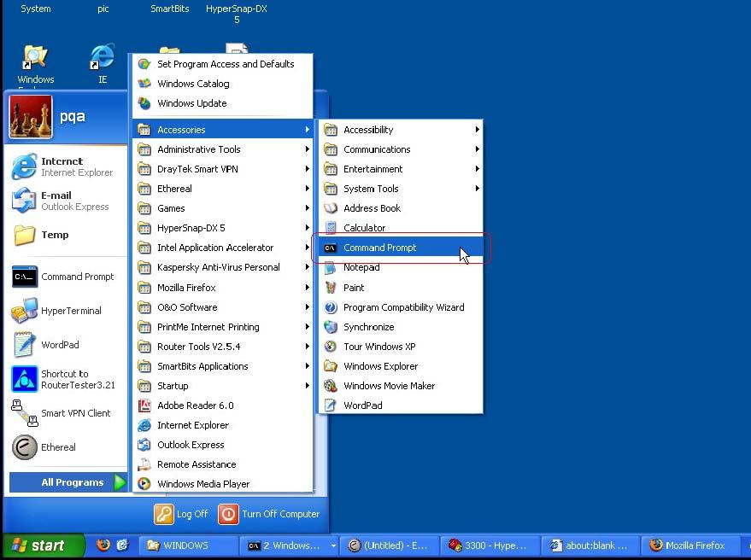Click the Firefox quick launch icon in taskbar

point(103,545)
